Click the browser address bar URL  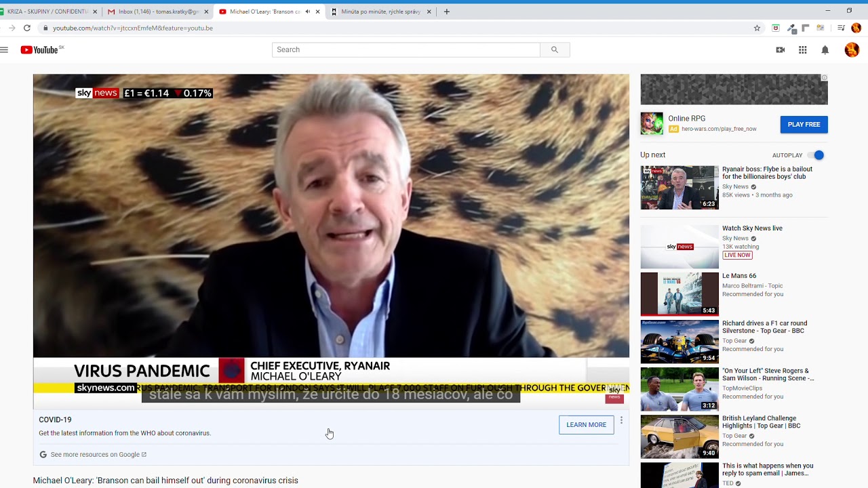[133, 28]
